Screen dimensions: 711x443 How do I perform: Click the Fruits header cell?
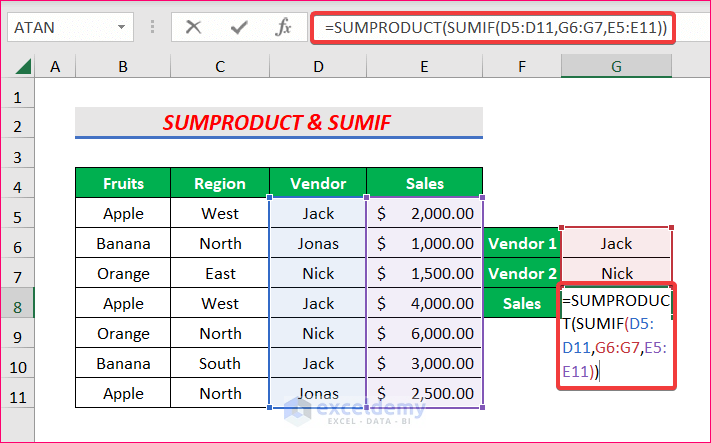(123, 183)
